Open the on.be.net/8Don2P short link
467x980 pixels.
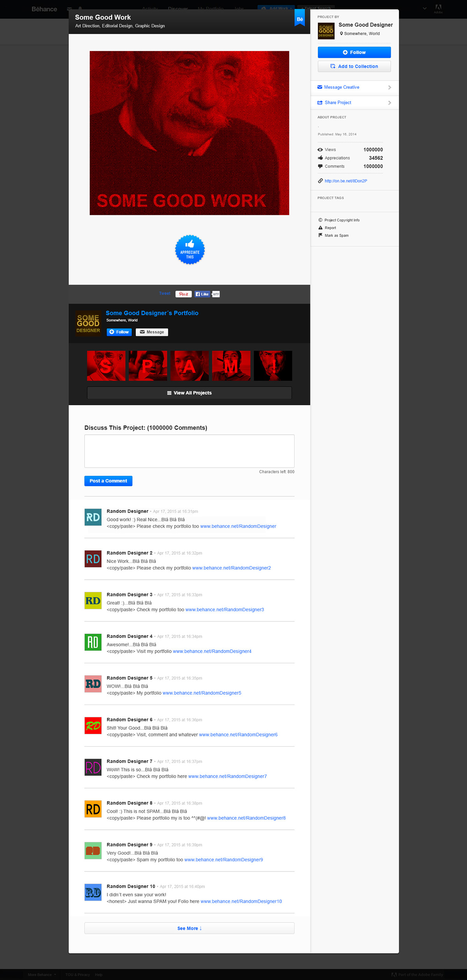(346, 181)
